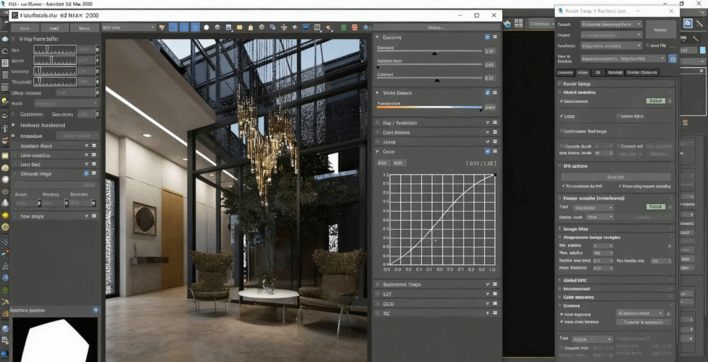
Task: Toggle the Lights checkbox in Global switches
Action: coord(561,116)
